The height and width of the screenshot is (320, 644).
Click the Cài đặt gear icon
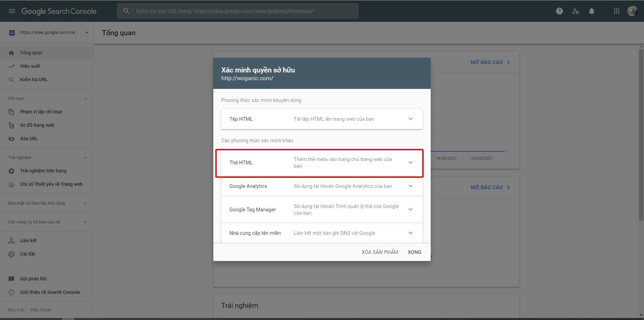pyautogui.click(x=11, y=254)
